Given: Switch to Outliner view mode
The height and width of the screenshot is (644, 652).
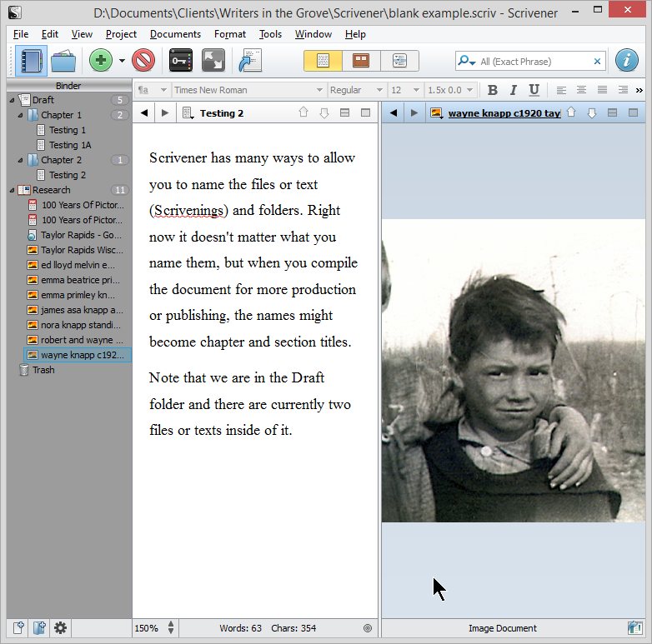Looking at the screenshot, I should click(399, 61).
